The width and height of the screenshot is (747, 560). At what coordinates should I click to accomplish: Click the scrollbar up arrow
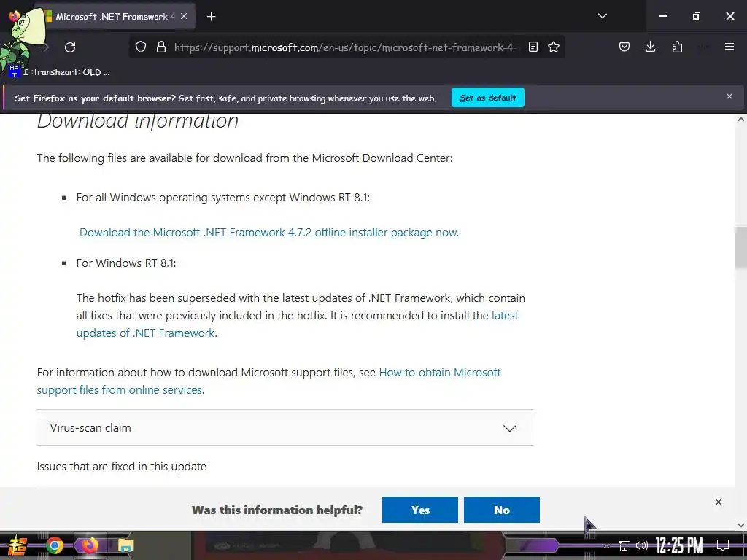click(x=741, y=120)
